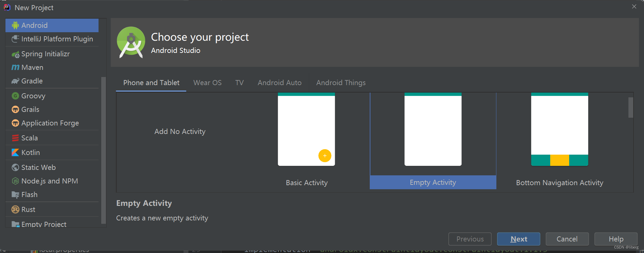Screen dimensions: 644x253
Task: Open Help for this wizard
Action: click(616, 239)
